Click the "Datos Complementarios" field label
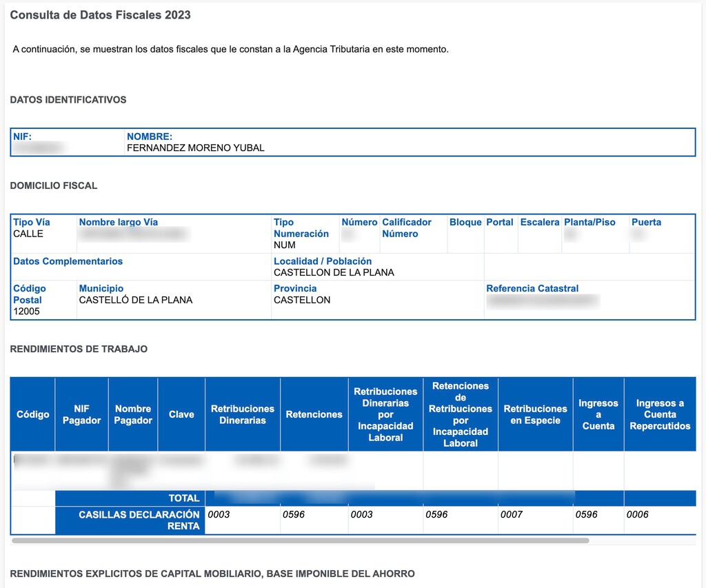The image size is (706, 588). (68, 261)
